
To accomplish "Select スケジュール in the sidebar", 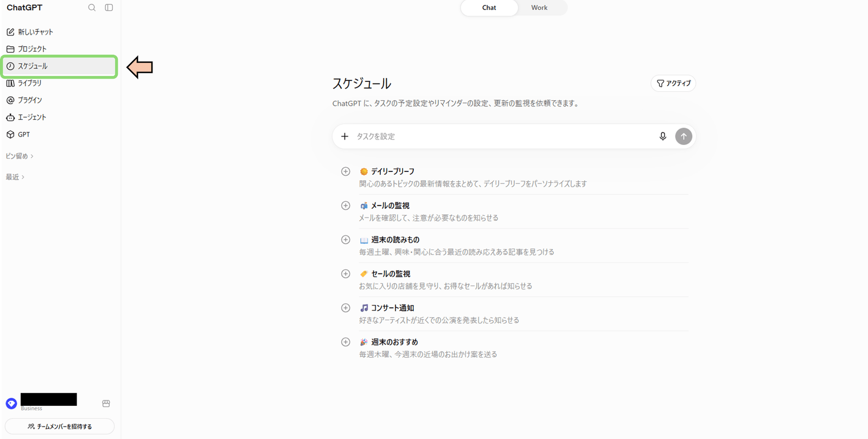I will tap(59, 66).
